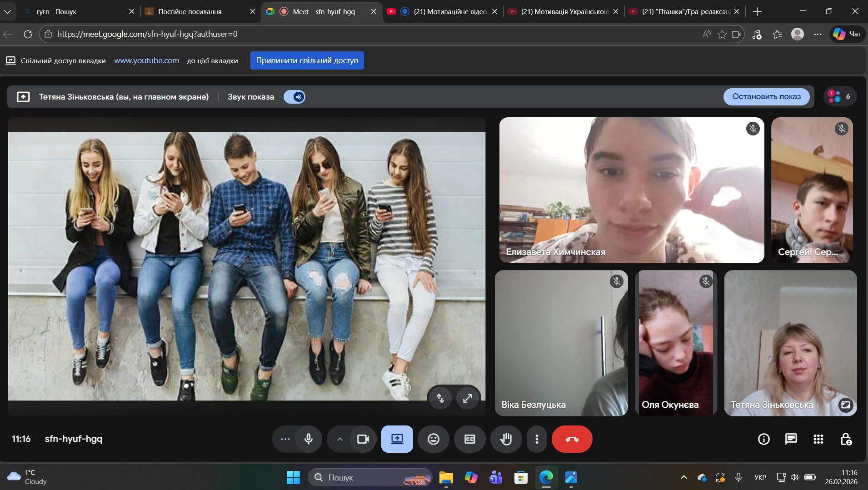Turn on closed captions
Viewport: 868px width, 490px height.
(470, 439)
